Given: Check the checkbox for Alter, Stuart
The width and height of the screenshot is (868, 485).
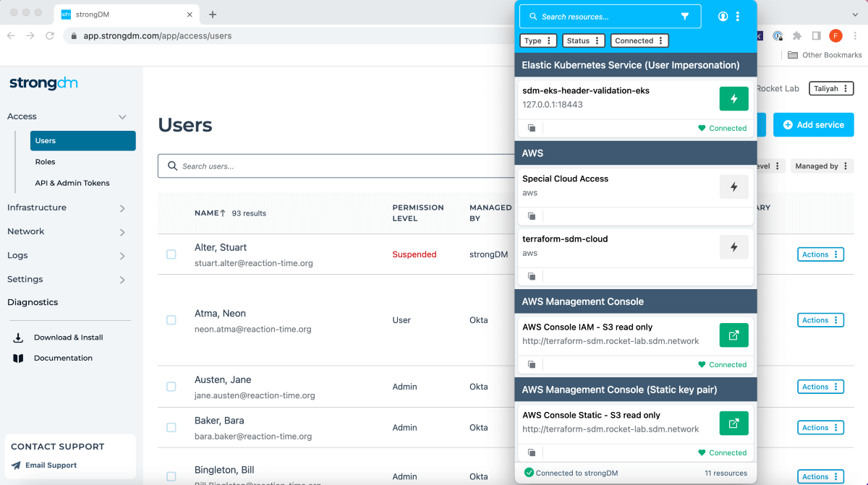Looking at the screenshot, I should (x=171, y=254).
